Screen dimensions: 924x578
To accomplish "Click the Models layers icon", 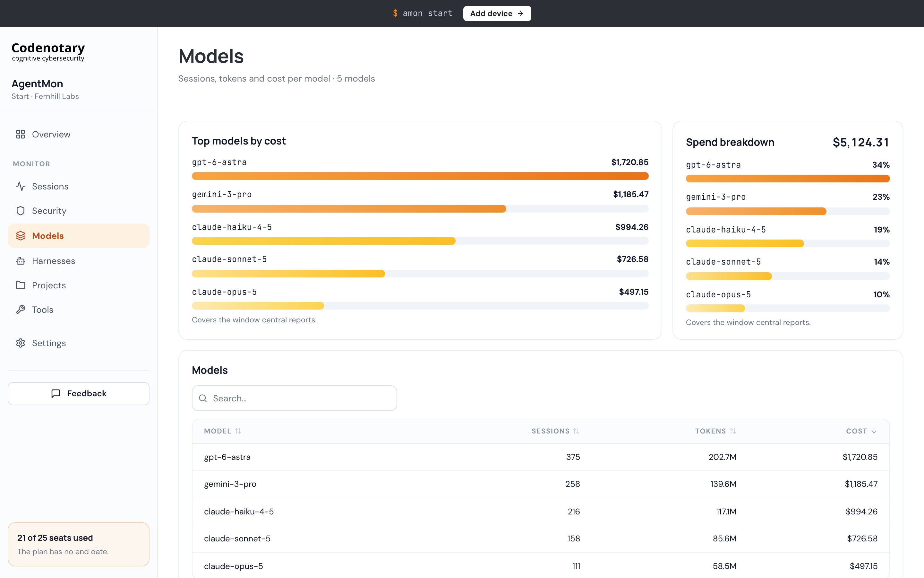I will [21, 235].
